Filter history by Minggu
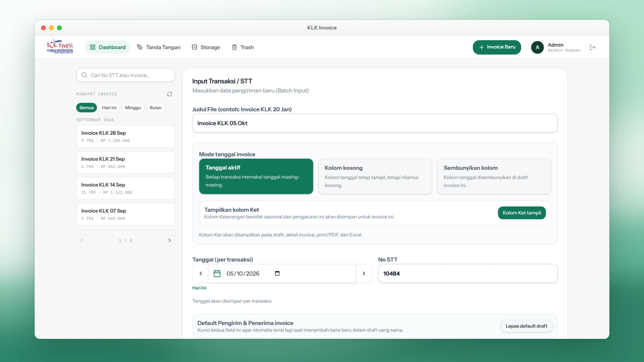Screen dimensions: 644x362 point(133,108)
